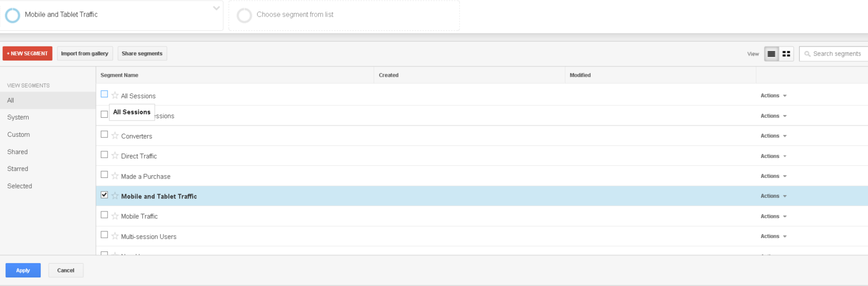Star the Direct Traffic segment

pyautogui.click(x=115, y=156)
